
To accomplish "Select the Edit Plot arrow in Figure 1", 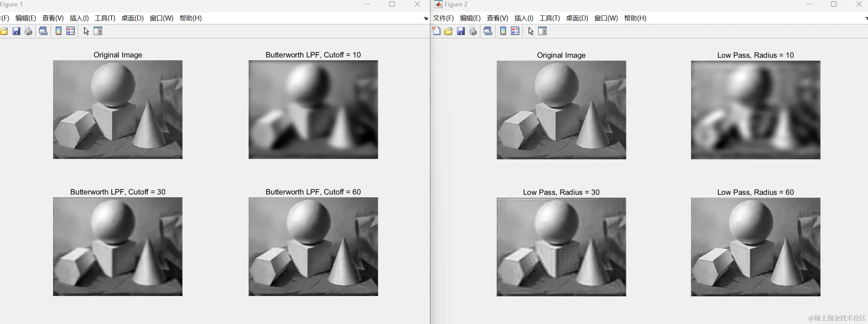I will click(x=86, y=31).
